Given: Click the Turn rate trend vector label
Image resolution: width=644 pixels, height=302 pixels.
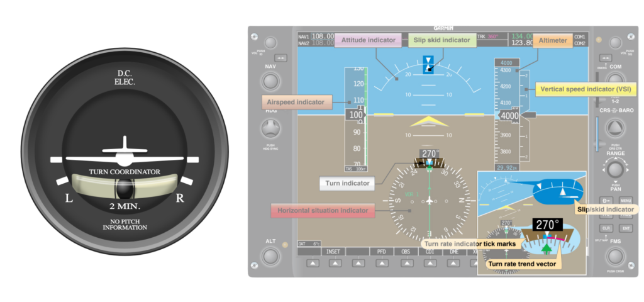Looking at the screenshot, I should click(x=524, y=264).
